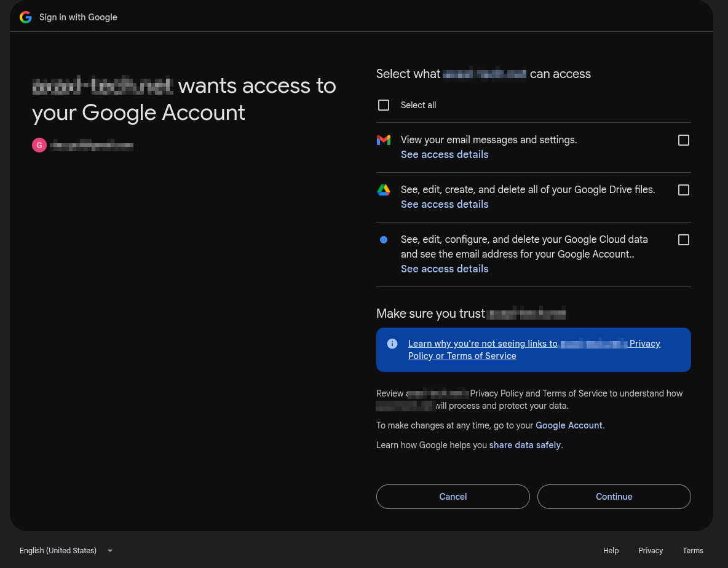Click the Cancel button
Viewport: 728px width, 568px height.
click(453, 497)
